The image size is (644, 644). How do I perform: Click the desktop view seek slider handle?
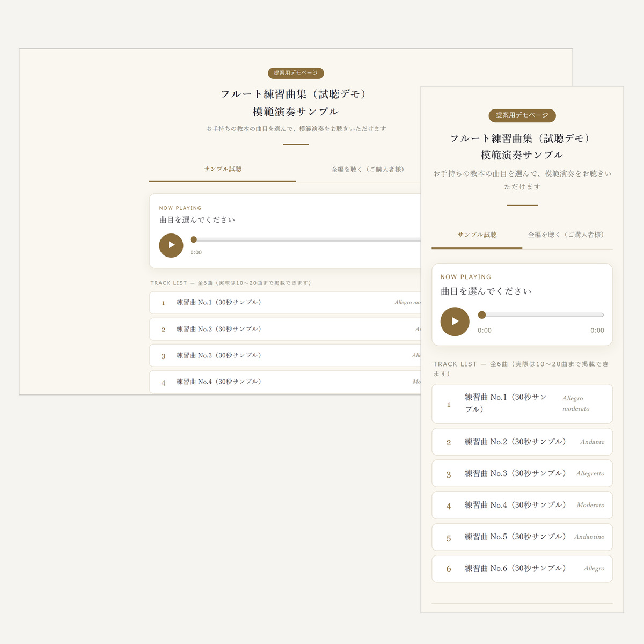click(x=194, y=239)
